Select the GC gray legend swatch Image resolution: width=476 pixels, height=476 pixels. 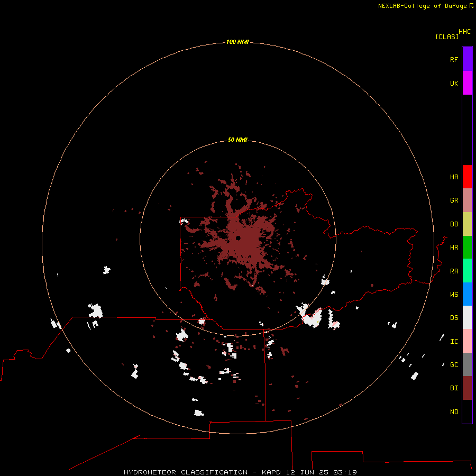(x=467, y=364)
